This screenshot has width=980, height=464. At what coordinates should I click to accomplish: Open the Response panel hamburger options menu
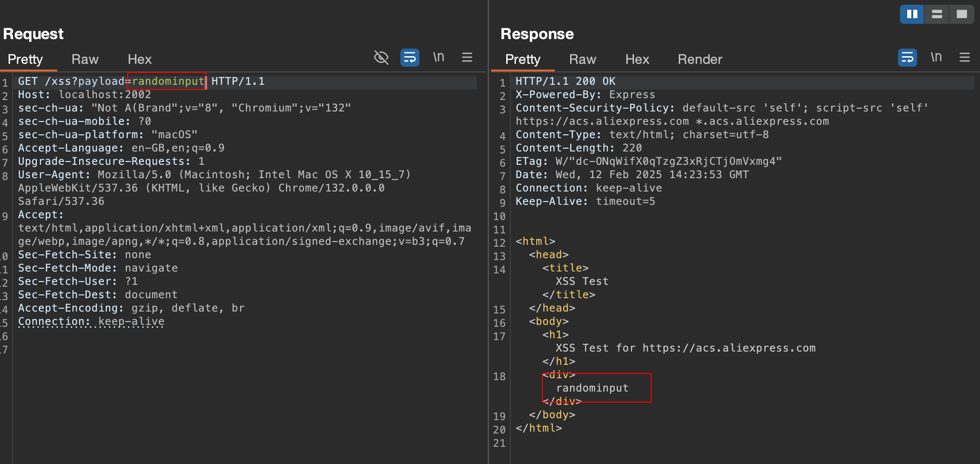tap(965, 58)
